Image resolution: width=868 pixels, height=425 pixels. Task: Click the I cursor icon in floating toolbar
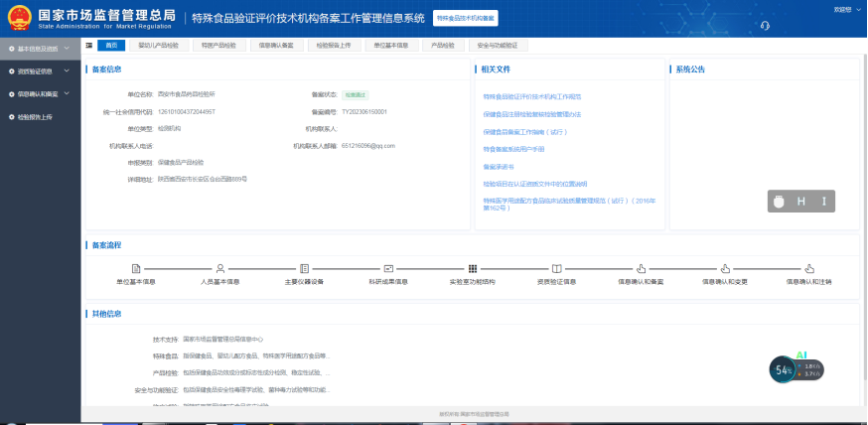823,202
